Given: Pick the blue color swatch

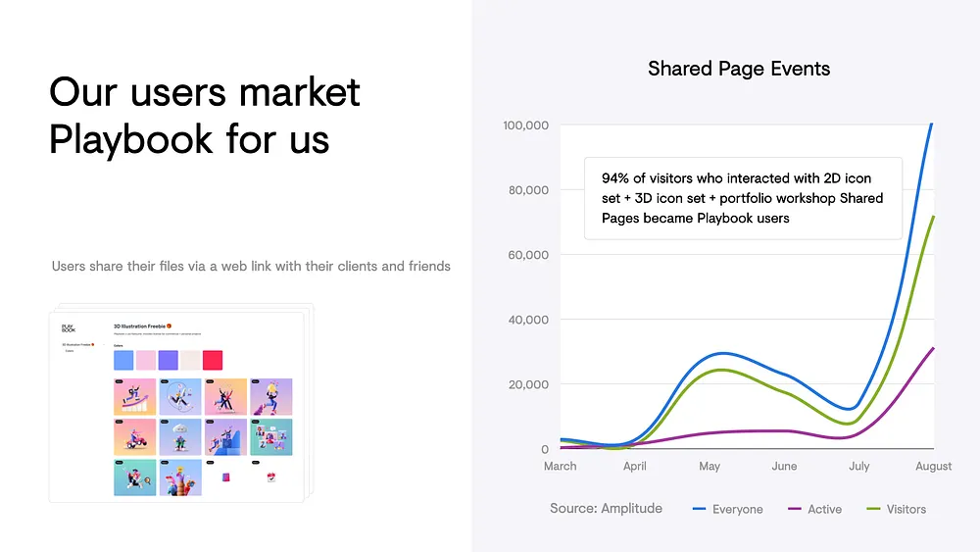Looking at the screenshot, I should [123, 360].
